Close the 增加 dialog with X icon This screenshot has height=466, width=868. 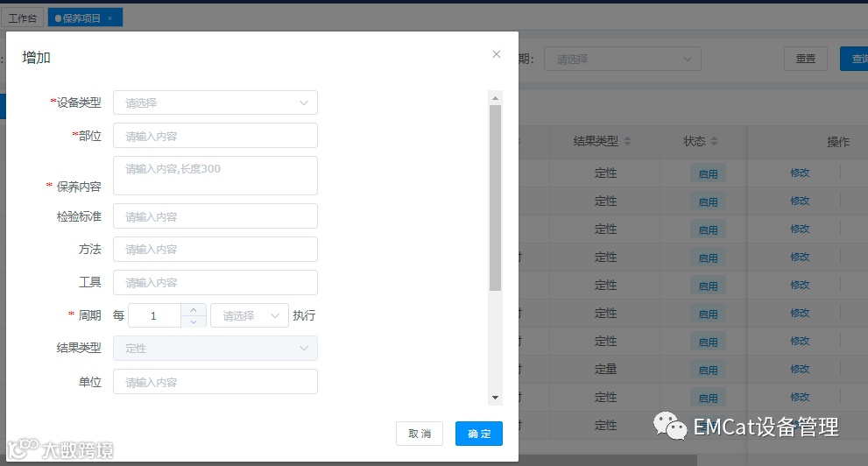(497, 54)
